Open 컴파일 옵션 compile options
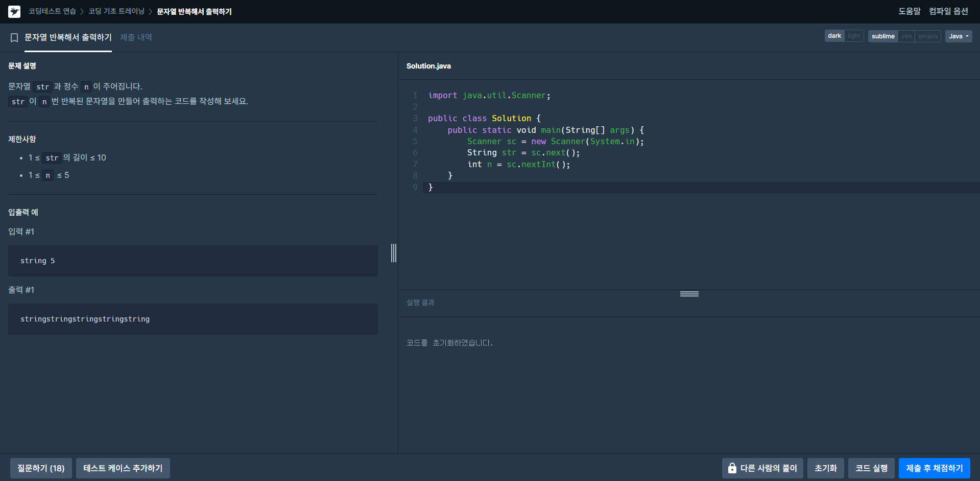The height and width of the screenshot is (481, 980). (948, 11)
